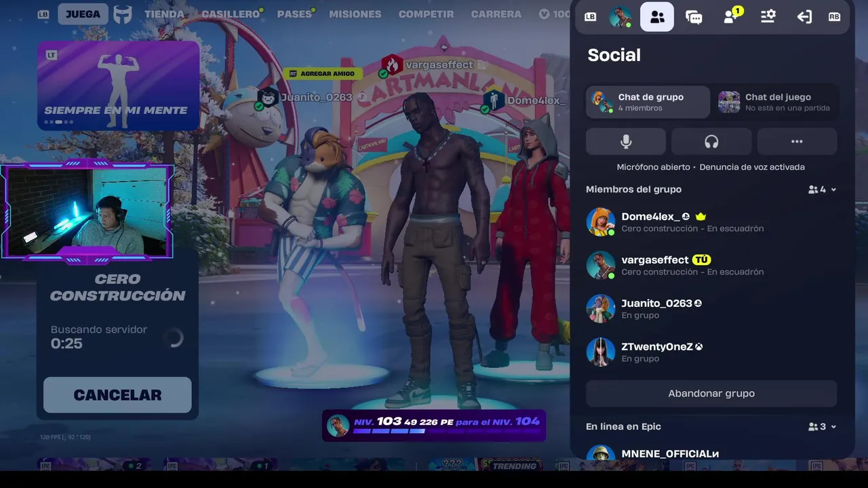Open the profile avatar tab in Social
Screen dimensions: 868x488
pyautogui.click(x=620, y=17)
